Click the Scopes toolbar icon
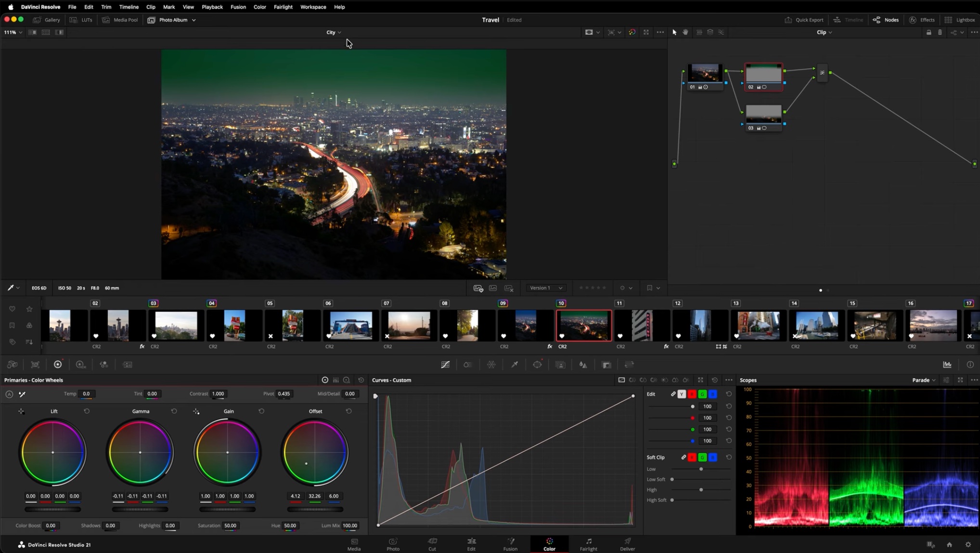 coord(947,365)
